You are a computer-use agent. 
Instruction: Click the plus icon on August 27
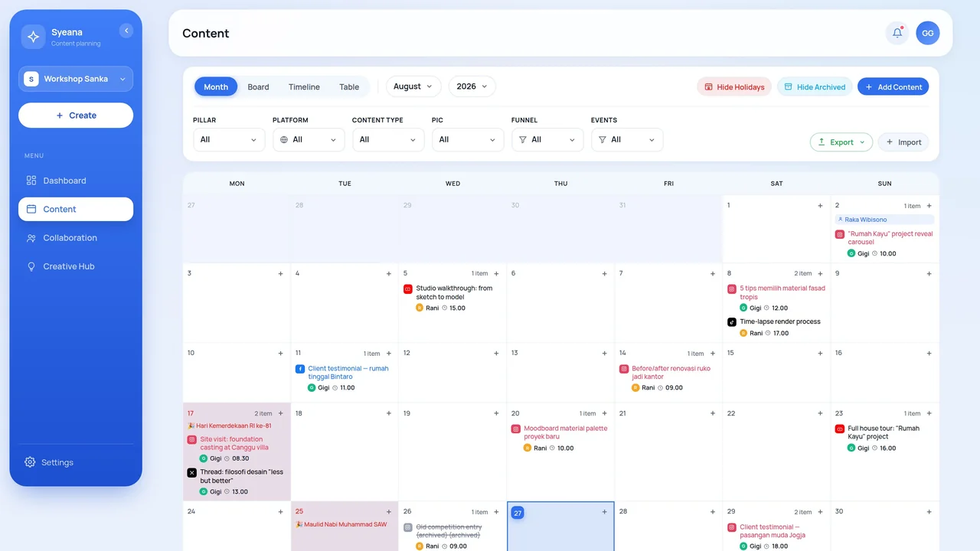(x=604, y=511)
